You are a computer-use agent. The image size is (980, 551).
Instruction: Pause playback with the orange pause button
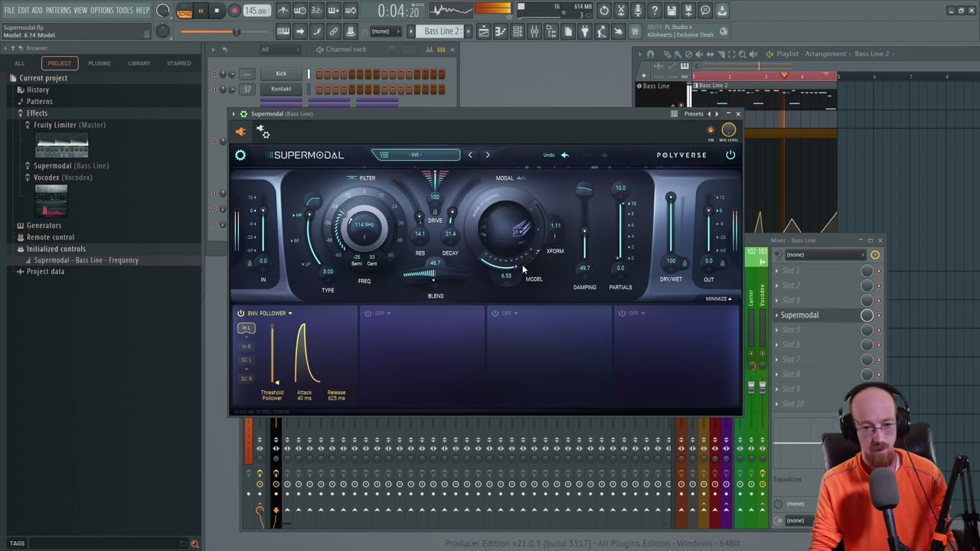coord(201,11)
